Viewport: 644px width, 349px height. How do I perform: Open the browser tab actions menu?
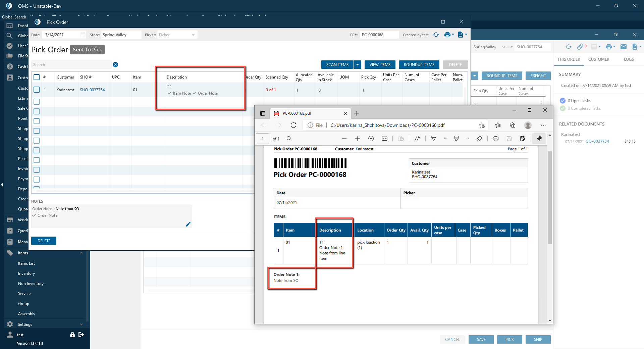click(263, 113)
